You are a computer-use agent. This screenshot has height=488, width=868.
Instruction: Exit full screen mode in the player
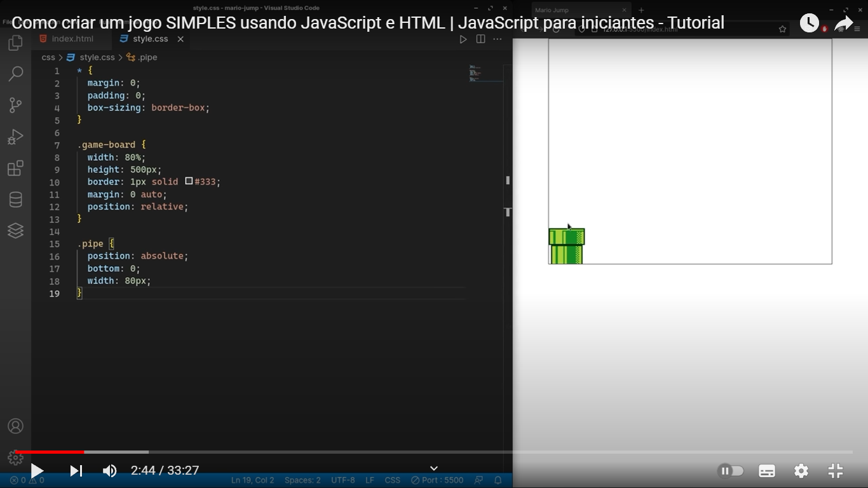(836, 471)
